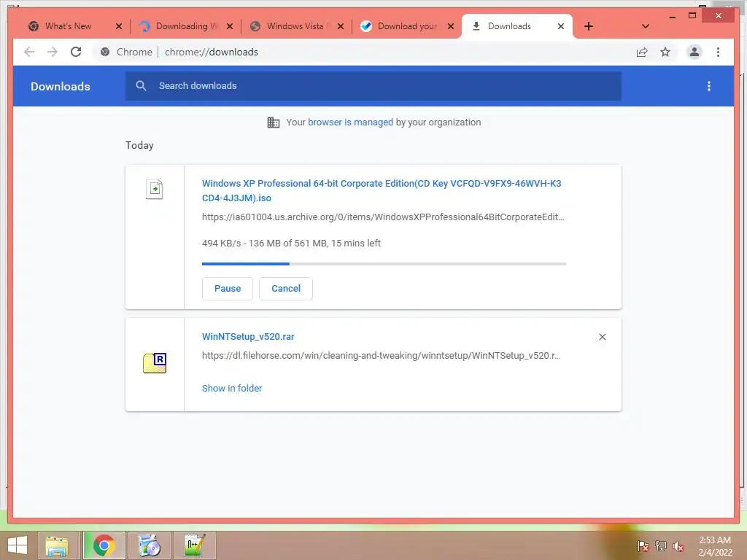
Task: Switch to the Downloading tab
Action: click(187, 26)
